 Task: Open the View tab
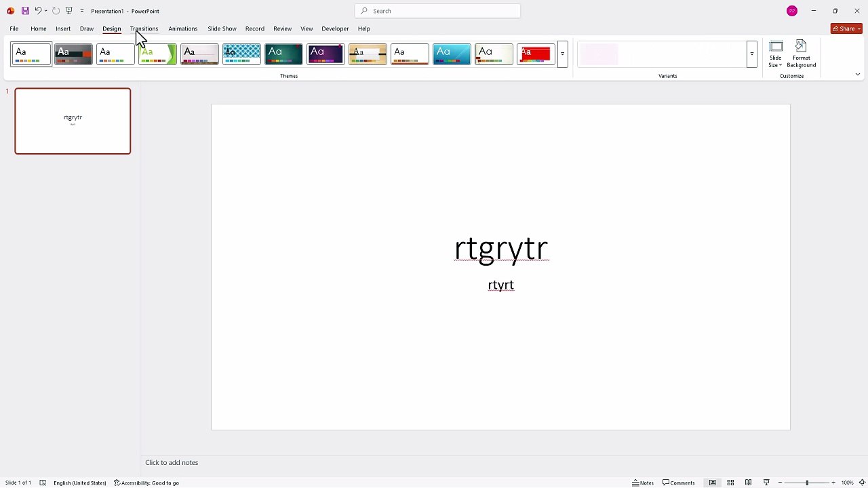[307, 28]
